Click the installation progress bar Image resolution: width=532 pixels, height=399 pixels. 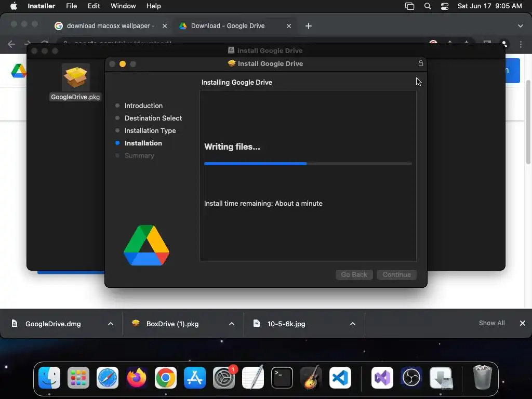(x=308, y=164)
